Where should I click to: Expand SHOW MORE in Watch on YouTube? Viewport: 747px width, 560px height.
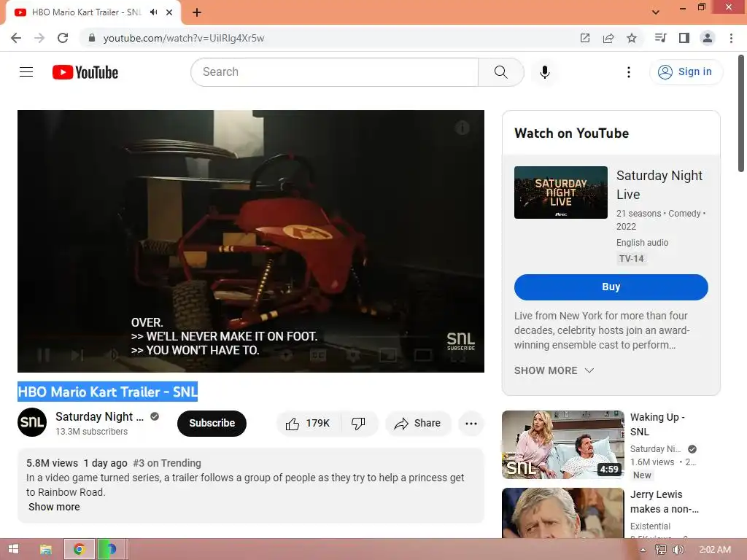coord(554,370)
